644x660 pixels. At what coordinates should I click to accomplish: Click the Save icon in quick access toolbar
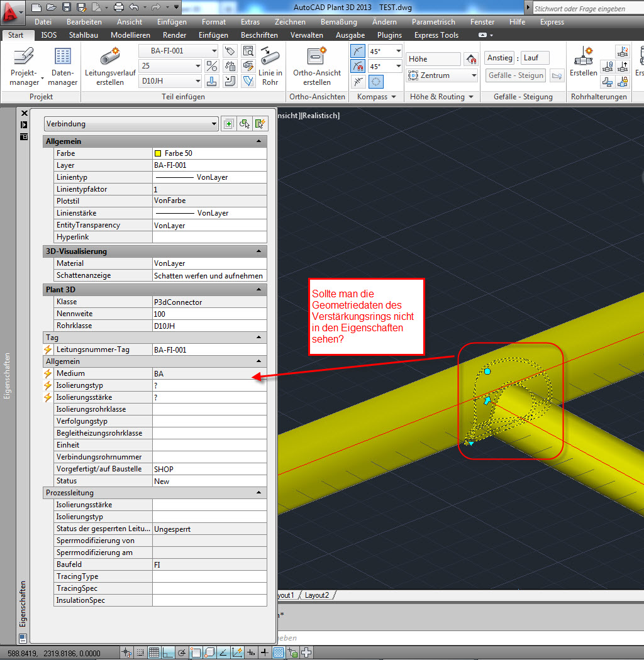(x=67, y=7)
